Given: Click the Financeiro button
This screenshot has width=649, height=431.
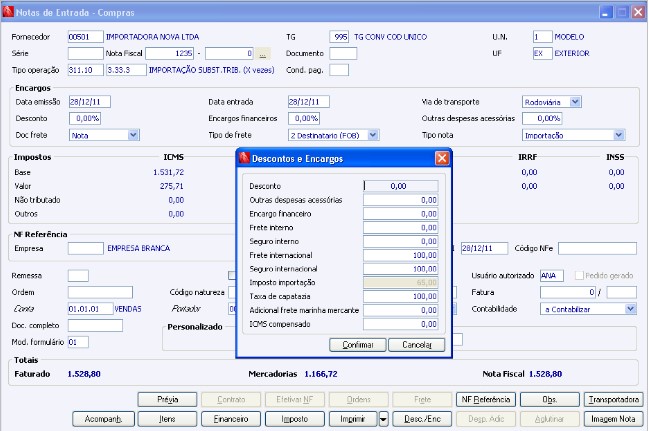Looking at the screenshot, I should [231, 419].
